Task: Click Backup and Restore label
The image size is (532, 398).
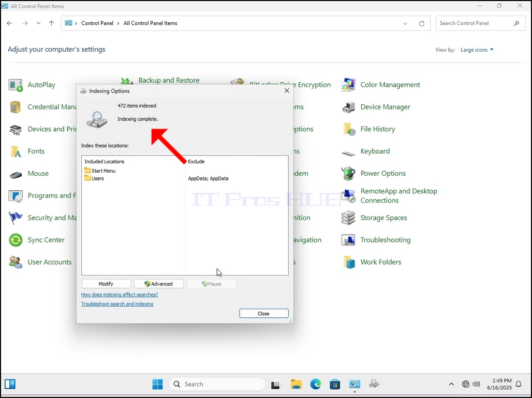Action: [x=169, y=80]
